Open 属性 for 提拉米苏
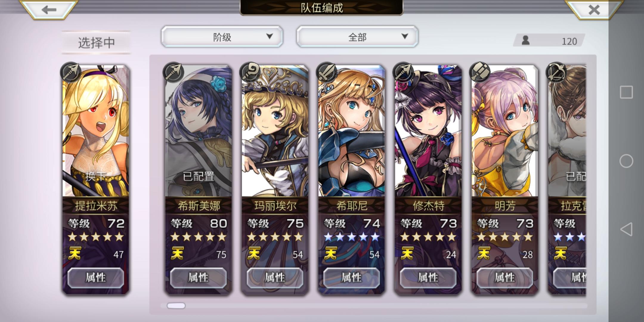Viewport: 644px width, 322px height. (95, 278)
